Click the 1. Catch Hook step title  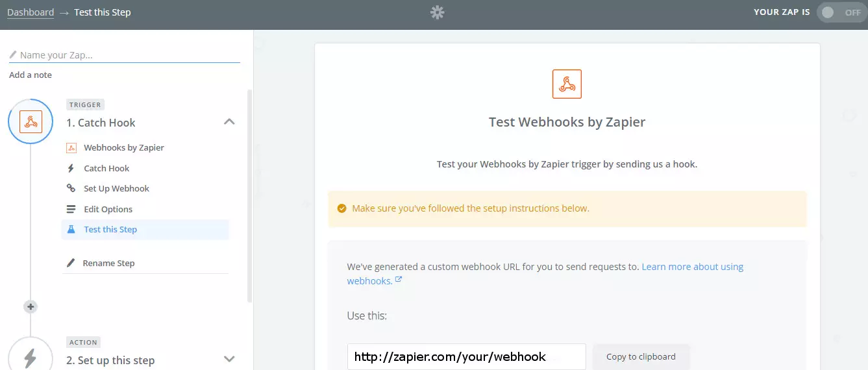[101, 123]
